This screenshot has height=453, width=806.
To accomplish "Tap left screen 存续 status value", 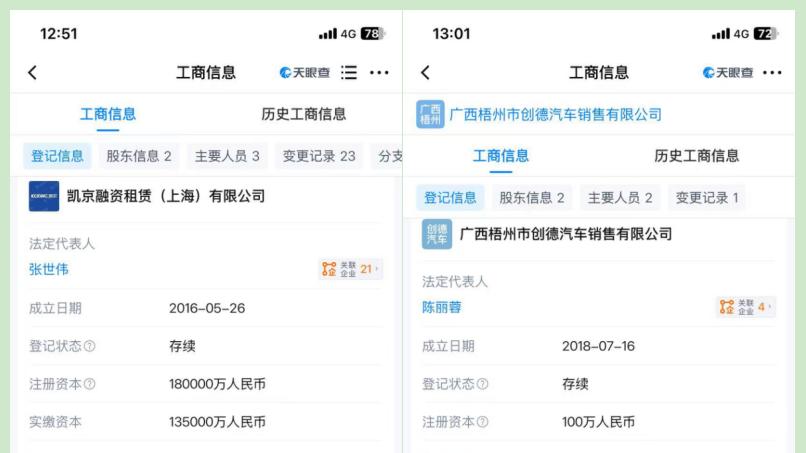I will (x=182, y=346).
